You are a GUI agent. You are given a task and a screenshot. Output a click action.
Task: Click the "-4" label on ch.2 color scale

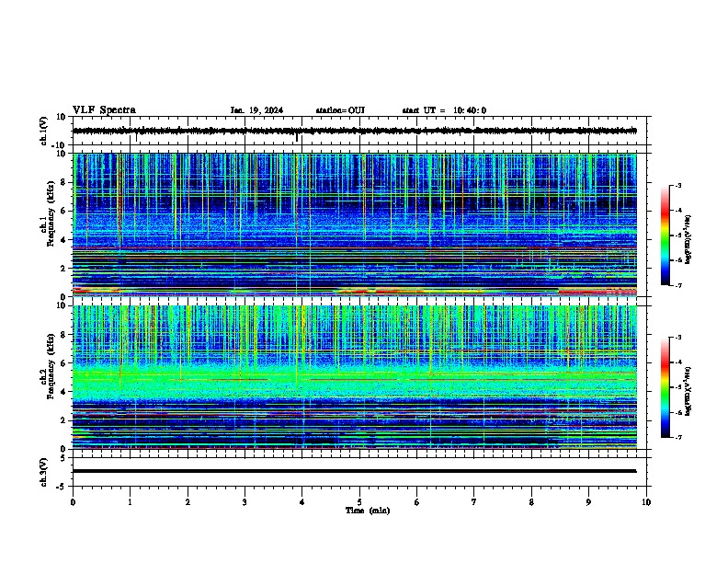[678, 362]
